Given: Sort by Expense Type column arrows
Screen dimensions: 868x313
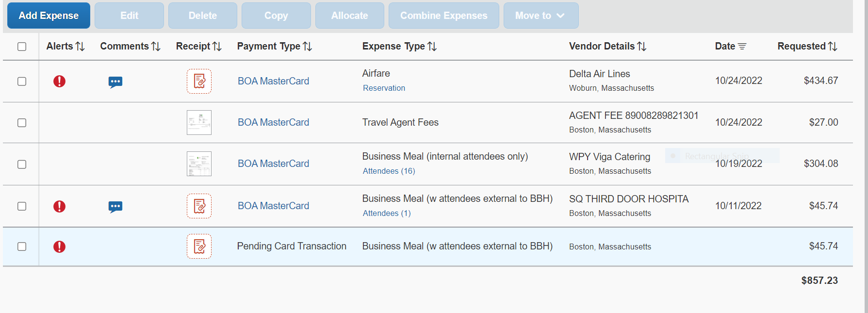Looking at the screenshot, I should [432, 46].
